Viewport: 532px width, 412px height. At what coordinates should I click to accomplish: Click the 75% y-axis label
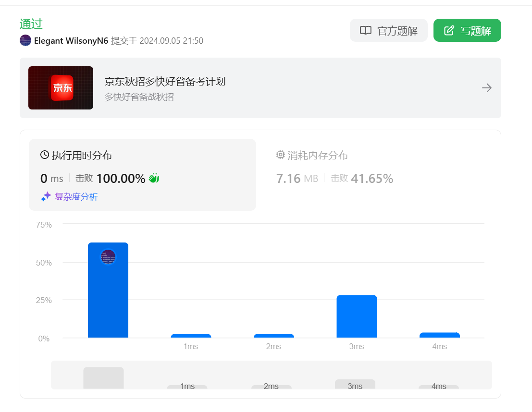coord(44,225)
